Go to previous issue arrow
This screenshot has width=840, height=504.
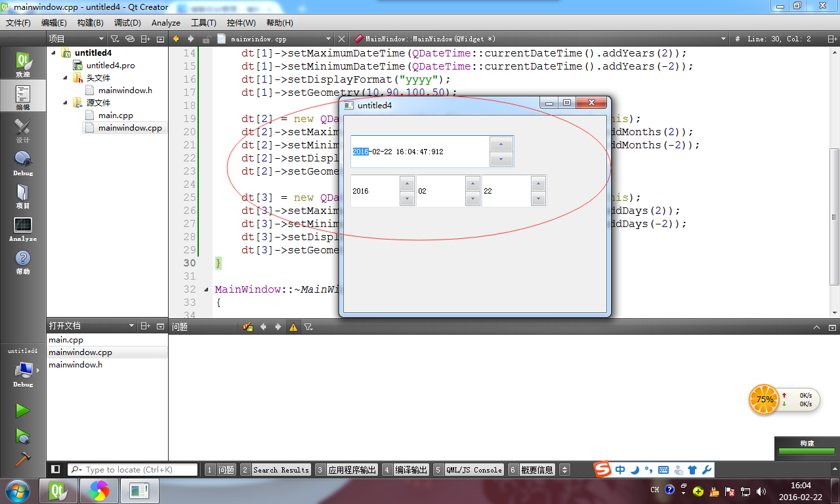coord(263,327)
